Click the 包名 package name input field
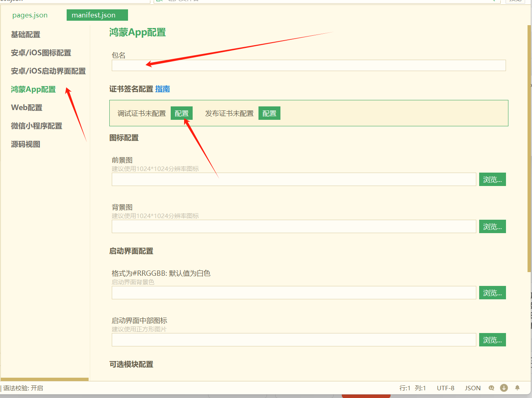This screenshot has height=398, width=532. point(308,65)
